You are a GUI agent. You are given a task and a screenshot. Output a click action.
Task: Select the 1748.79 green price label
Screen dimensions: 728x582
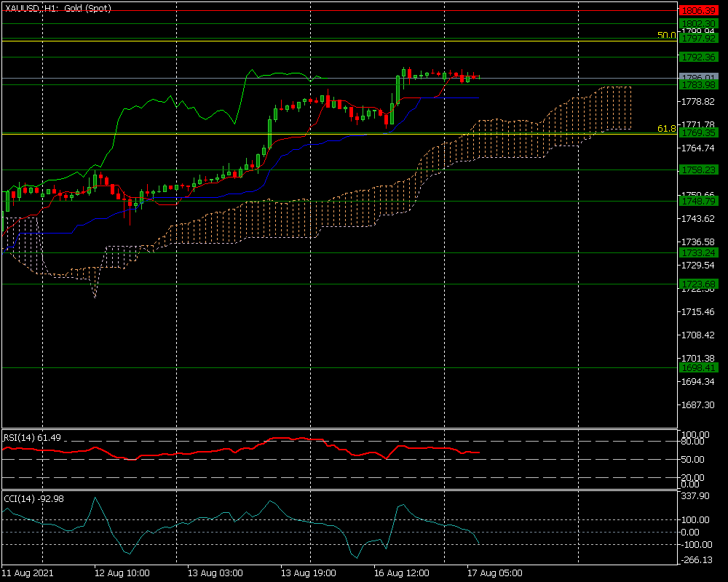point(699,201)
